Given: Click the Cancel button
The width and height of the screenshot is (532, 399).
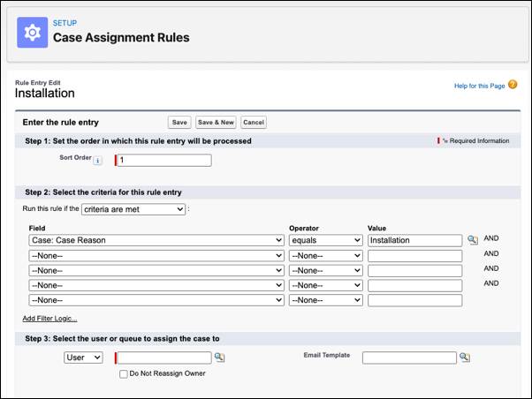Looking at the screenshot, I should (x=254, y=123).
